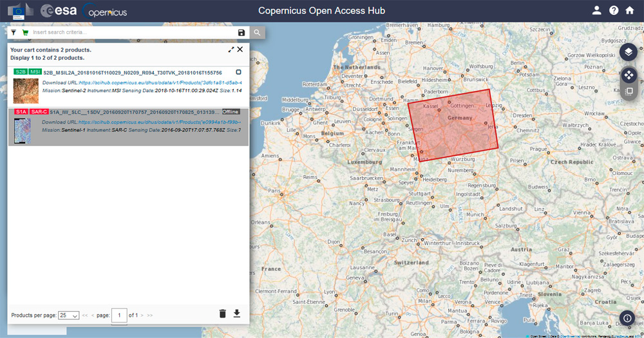Image resolution: width=644 pixels, height=338 pixels.
Task: Run search with the magnifier button
Action: pyautogui.click(x=257, y=32)
